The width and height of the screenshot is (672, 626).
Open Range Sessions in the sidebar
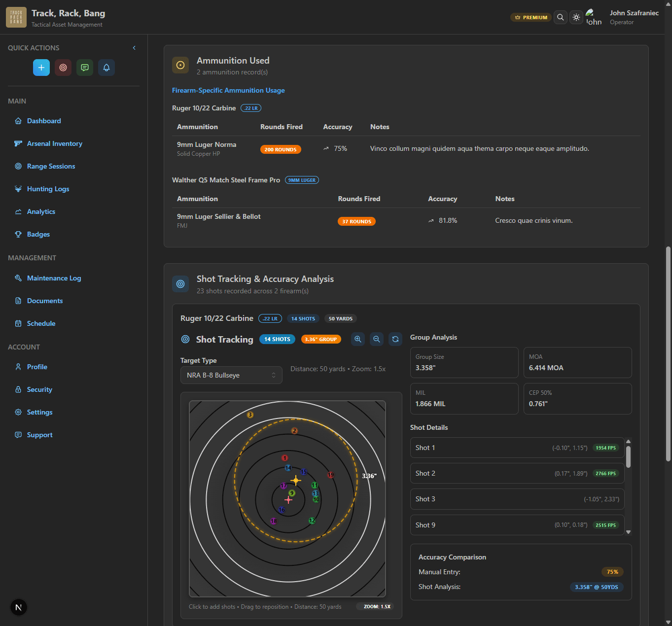(51, 166)
